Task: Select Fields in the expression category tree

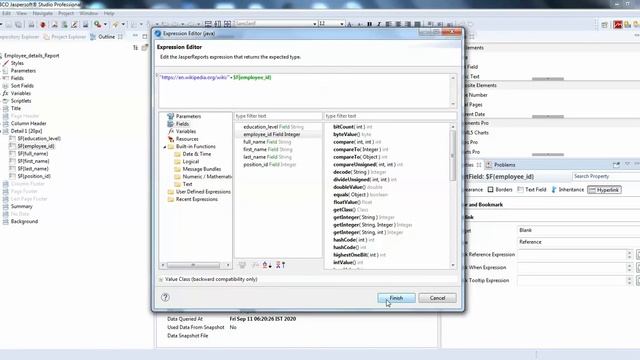Action: pyautogui.click(x=182, y=124)
